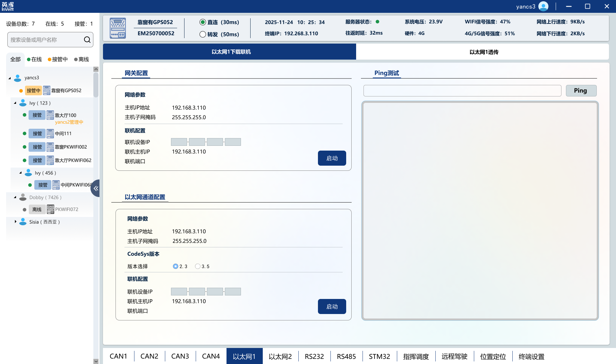Click the yancs3 user avatar icon
Screen dimensions: 616x364
click(543, 6)
